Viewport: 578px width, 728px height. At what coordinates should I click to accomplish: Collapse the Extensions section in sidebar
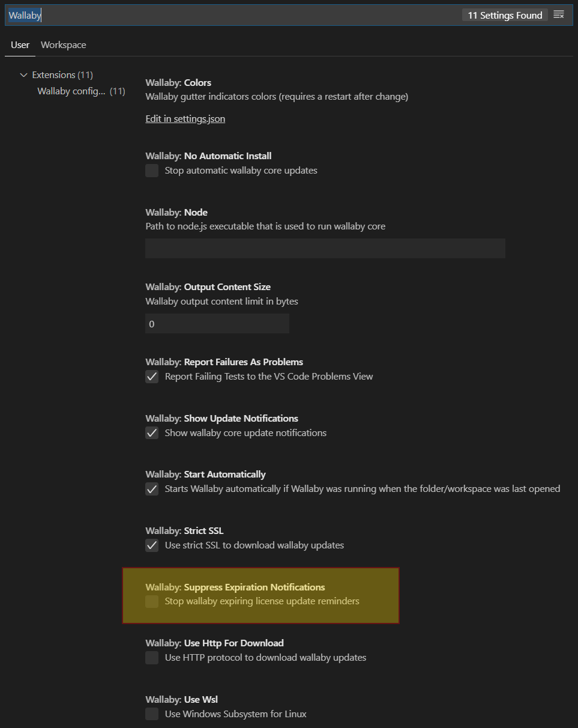click(23, 74)
